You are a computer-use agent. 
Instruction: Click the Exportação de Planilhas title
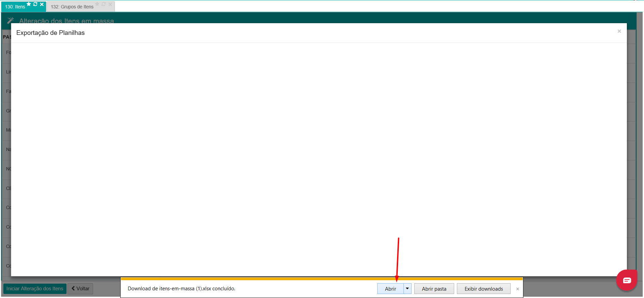tap(50, 33)
